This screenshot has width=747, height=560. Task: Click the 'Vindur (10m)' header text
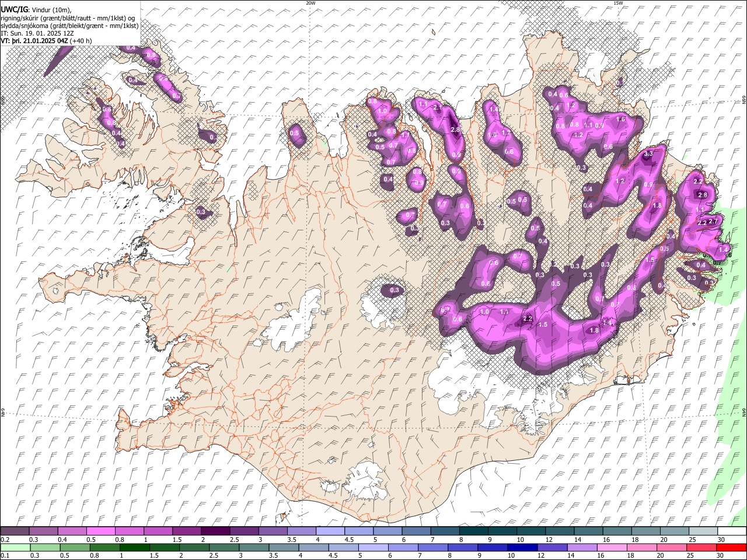50,10
